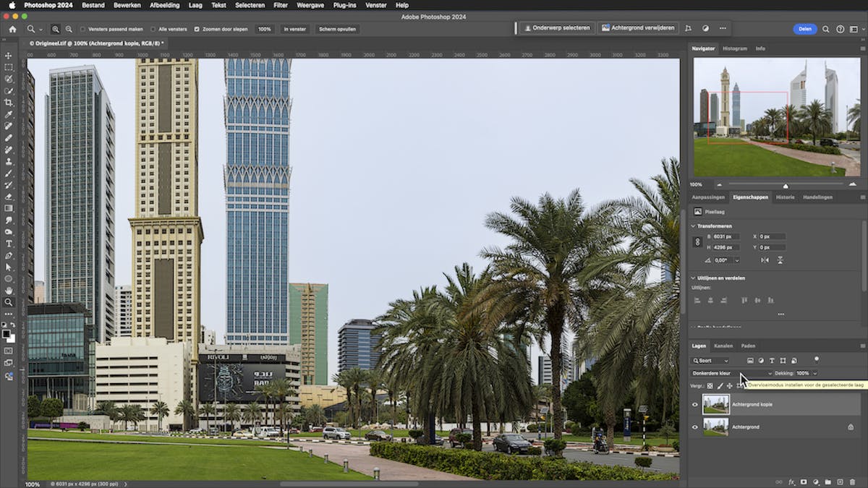Toggle lock transparent pixels

click(x=710, y=385)
